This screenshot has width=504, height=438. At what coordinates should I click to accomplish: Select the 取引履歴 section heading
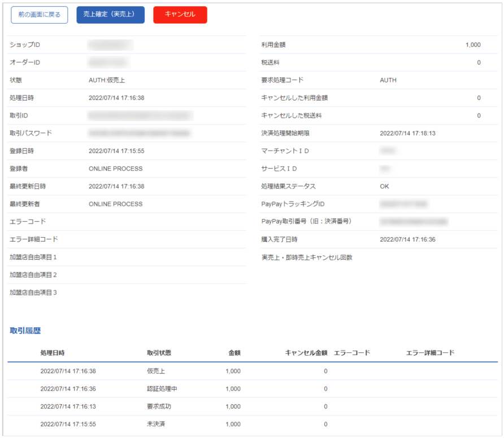click(25, 331)
